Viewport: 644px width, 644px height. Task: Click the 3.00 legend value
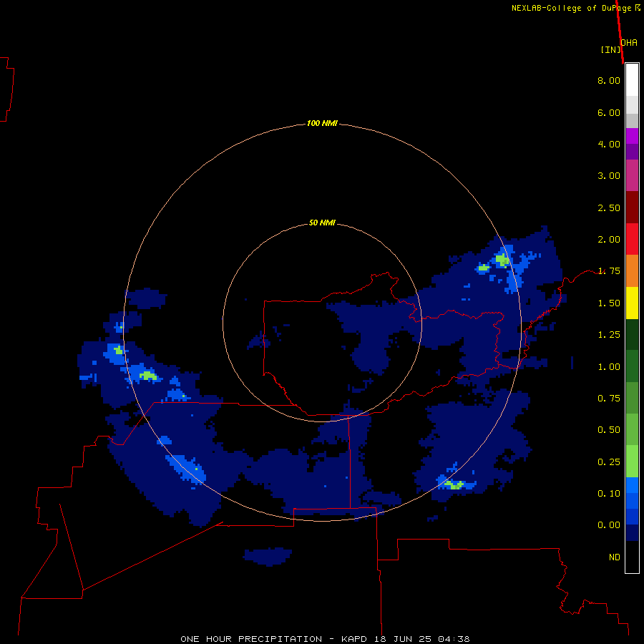pyautogui.click(x=609, y=176)
